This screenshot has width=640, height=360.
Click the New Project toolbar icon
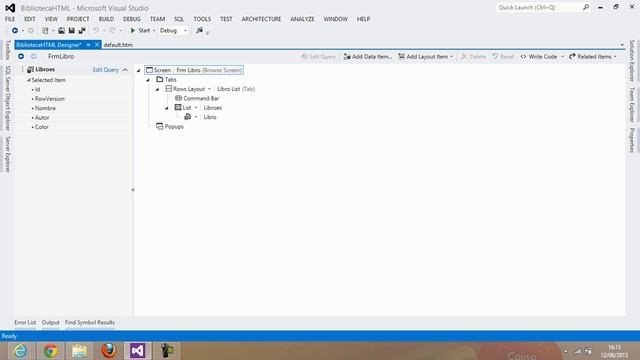(x=45, y=31)
